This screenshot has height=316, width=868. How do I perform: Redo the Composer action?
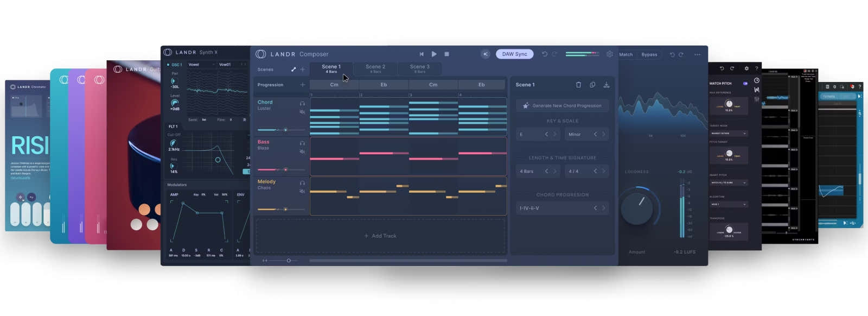(x=554, y=54)
